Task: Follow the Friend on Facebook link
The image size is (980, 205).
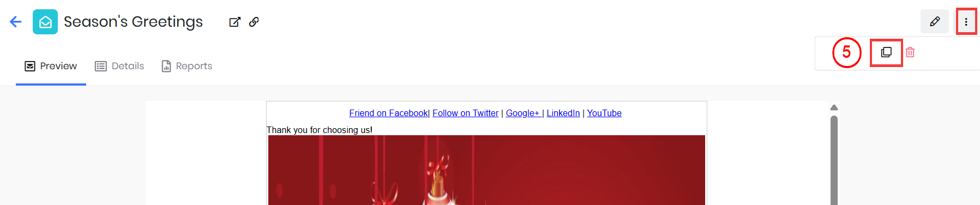Action: pos(389,113)
